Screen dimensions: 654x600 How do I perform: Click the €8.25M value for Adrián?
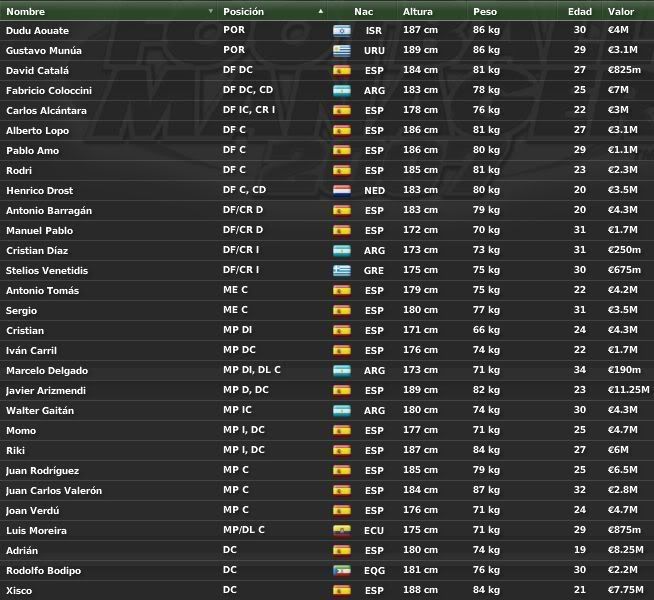[626, 550]
